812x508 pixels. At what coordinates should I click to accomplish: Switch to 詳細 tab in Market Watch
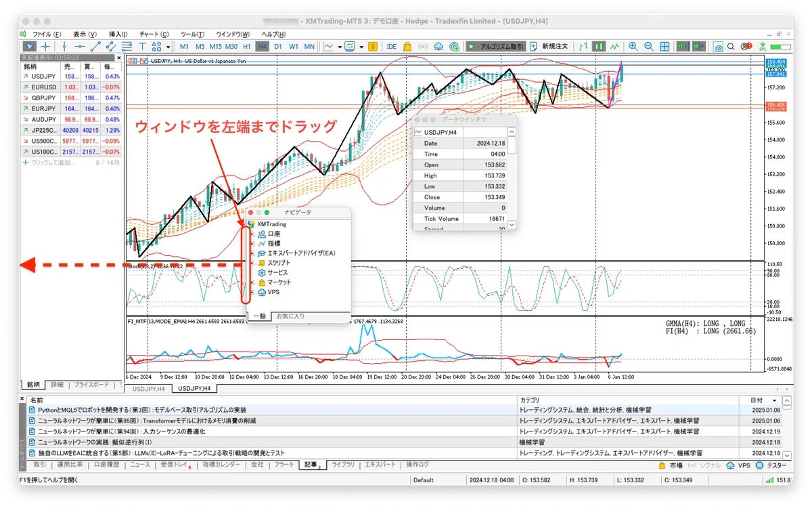click(x=57, y=385)
